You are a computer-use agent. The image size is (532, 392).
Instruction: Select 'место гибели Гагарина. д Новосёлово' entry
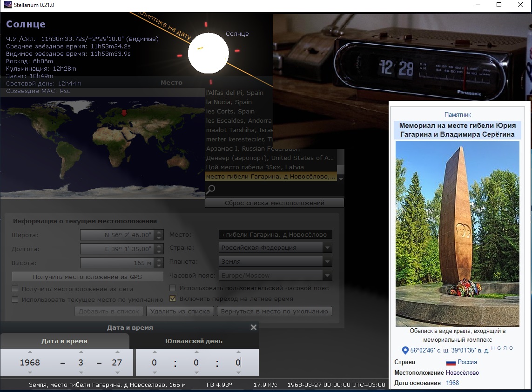tap(271, 176)
